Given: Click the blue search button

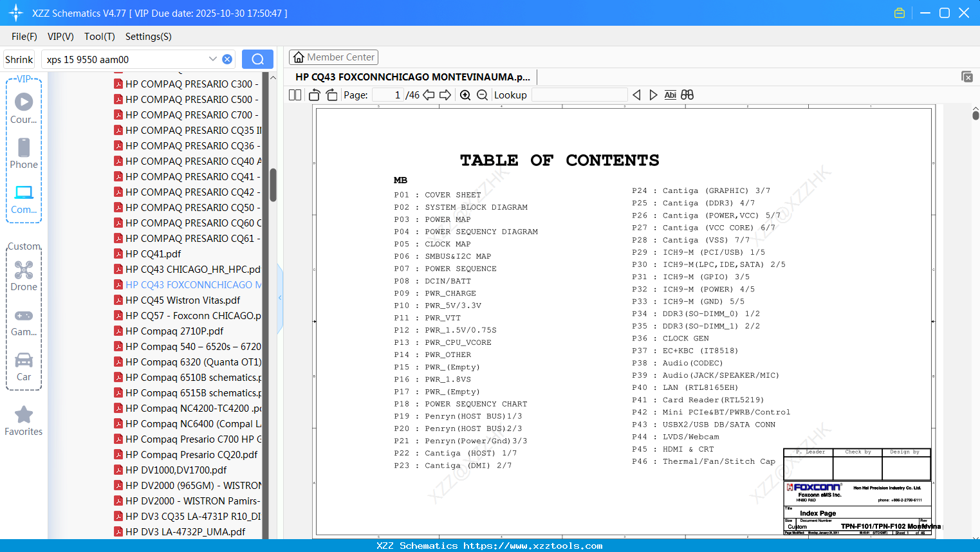Looking at the screenshot, I should pos(257,59).
